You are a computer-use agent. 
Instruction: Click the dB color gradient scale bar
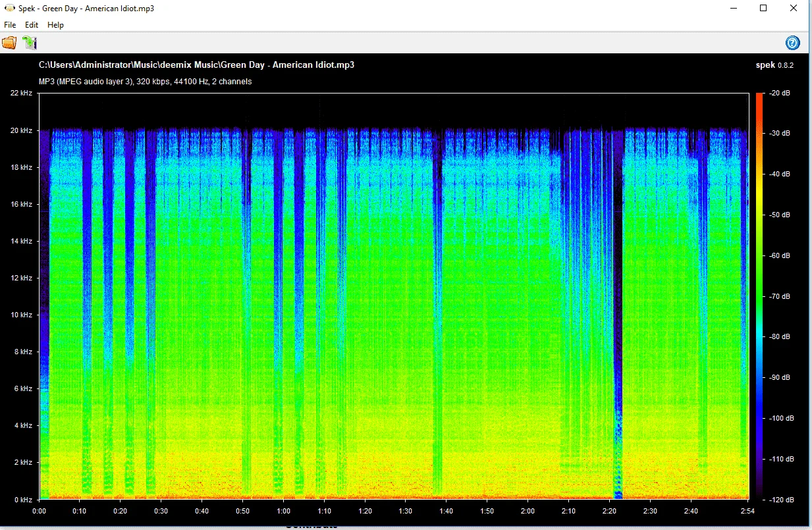coord(759,296)
